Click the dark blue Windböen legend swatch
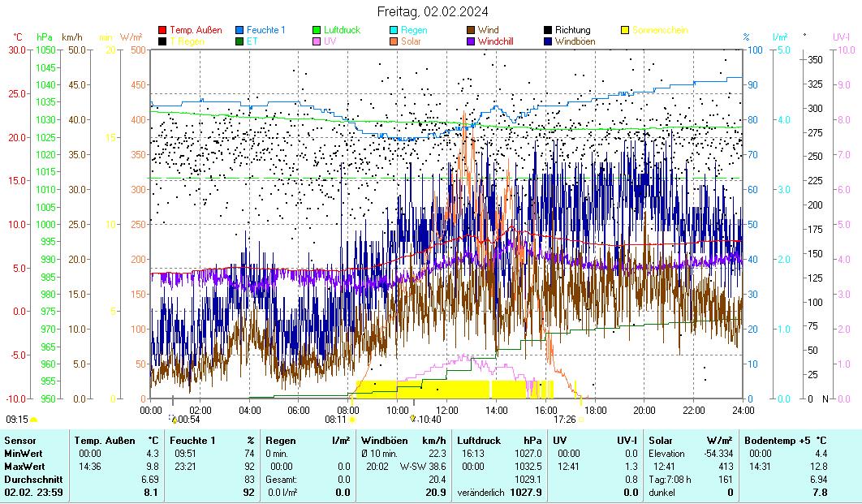The width and height of the screenshot is (862, 504). coord(548,41)
